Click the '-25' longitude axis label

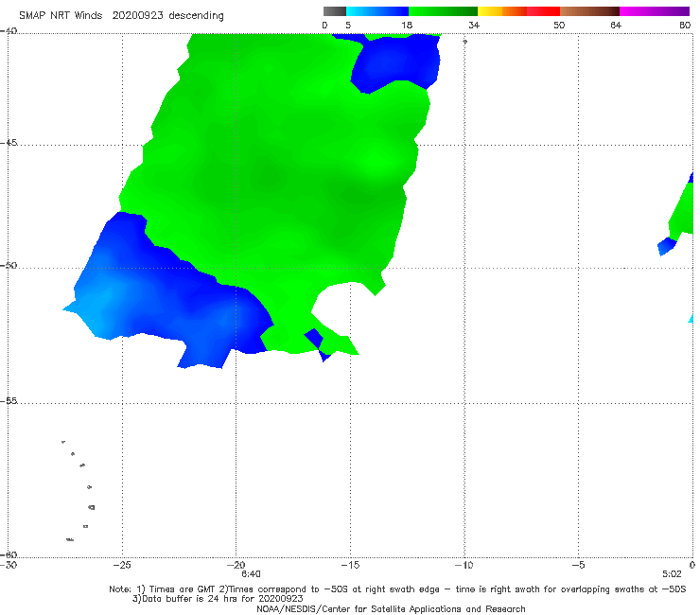click(x=122, y=566)
